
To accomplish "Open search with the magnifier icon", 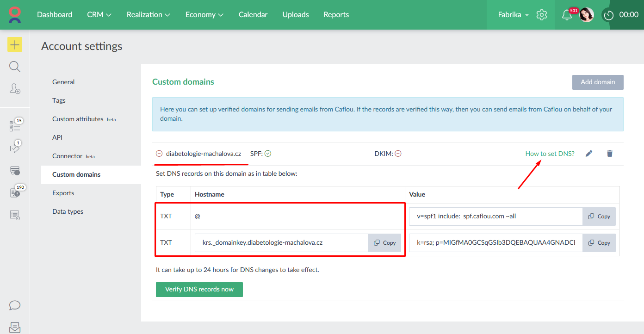I will pos(15,67).
